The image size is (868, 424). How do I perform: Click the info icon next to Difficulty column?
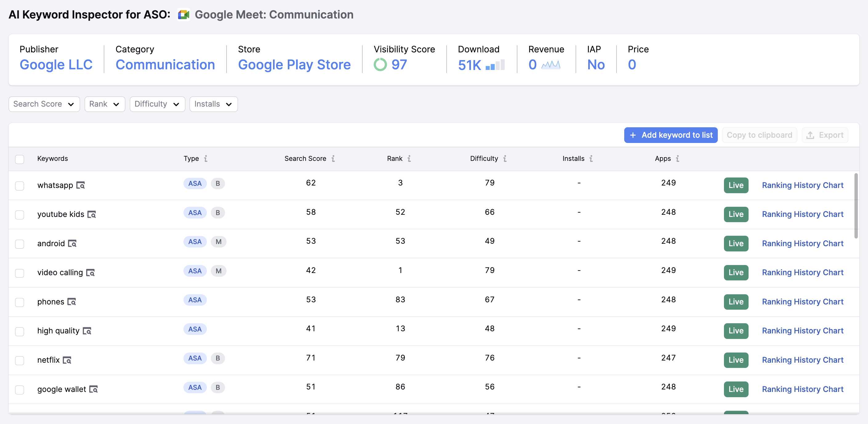pos(505,158)
